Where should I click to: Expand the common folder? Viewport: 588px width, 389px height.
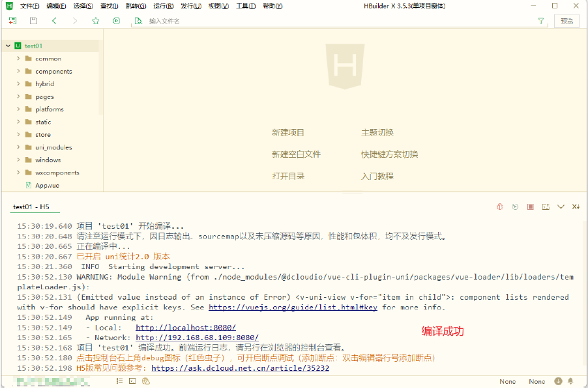click(18, 59)
